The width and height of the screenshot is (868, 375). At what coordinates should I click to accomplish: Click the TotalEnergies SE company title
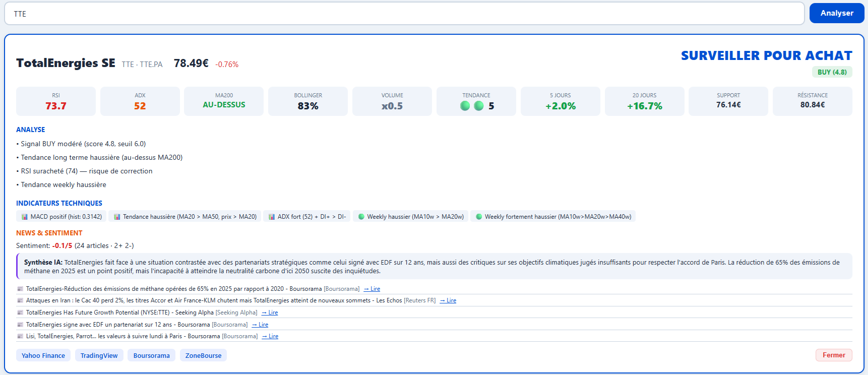66,63
